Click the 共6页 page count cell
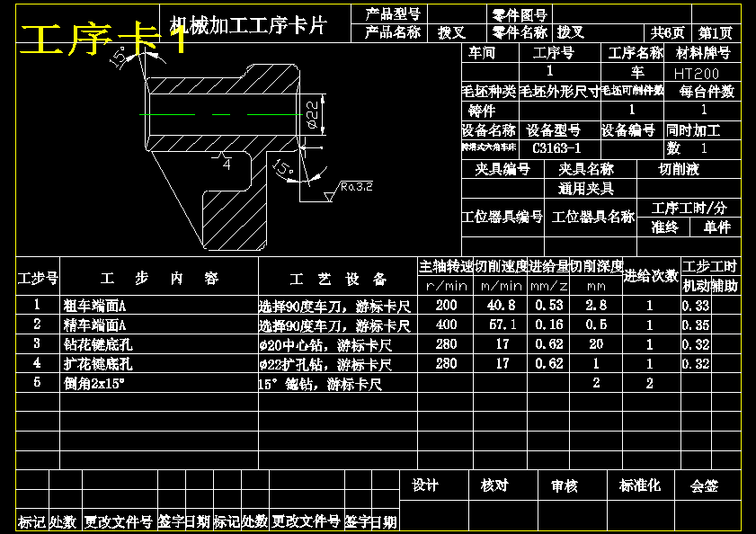 (x=668, y=32)
